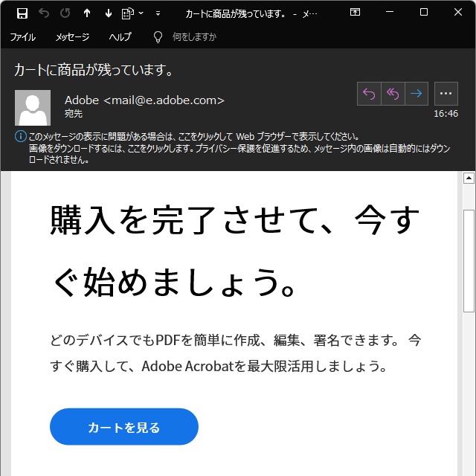The image size is (476, 476).
Task: Click the info icon in the message bar
Action: pos(21,136)
